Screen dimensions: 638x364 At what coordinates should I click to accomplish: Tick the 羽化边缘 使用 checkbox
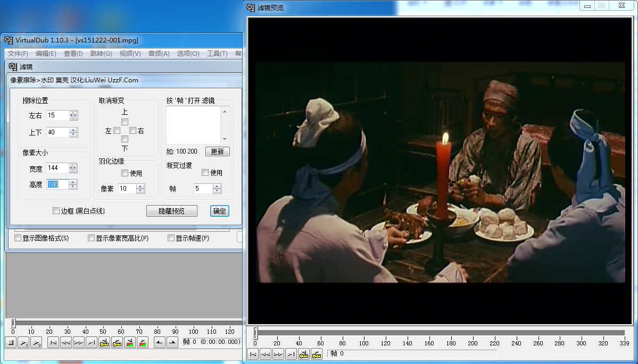click(x=125, y=173)
